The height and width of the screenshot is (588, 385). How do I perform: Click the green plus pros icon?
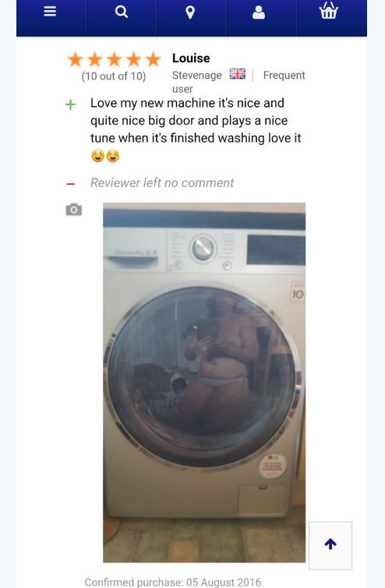point(71,104)
